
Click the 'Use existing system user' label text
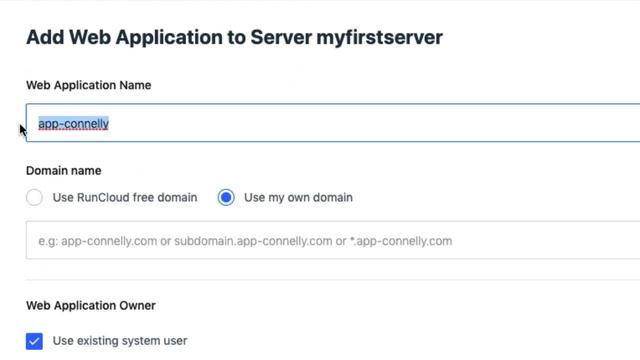(x=120, y=341)
